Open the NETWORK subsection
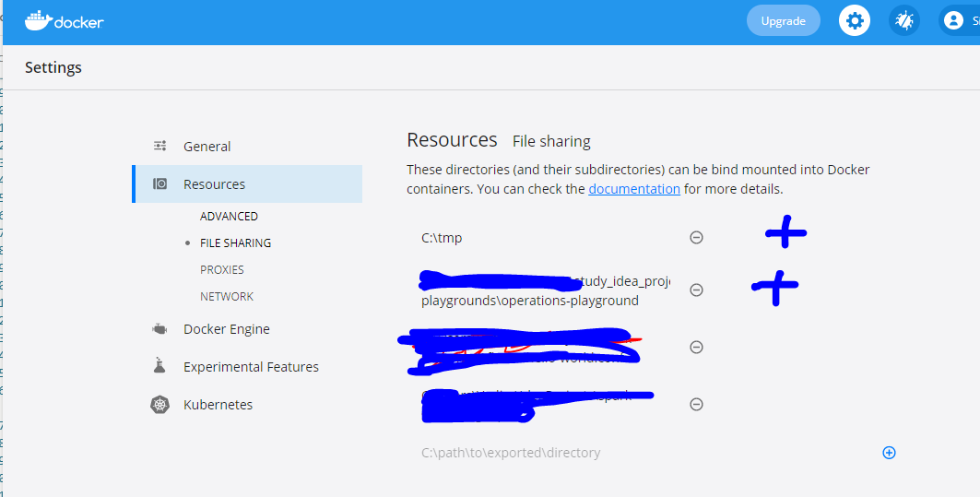The width and height of the screenshot is (980, 497). pos(227,296)
